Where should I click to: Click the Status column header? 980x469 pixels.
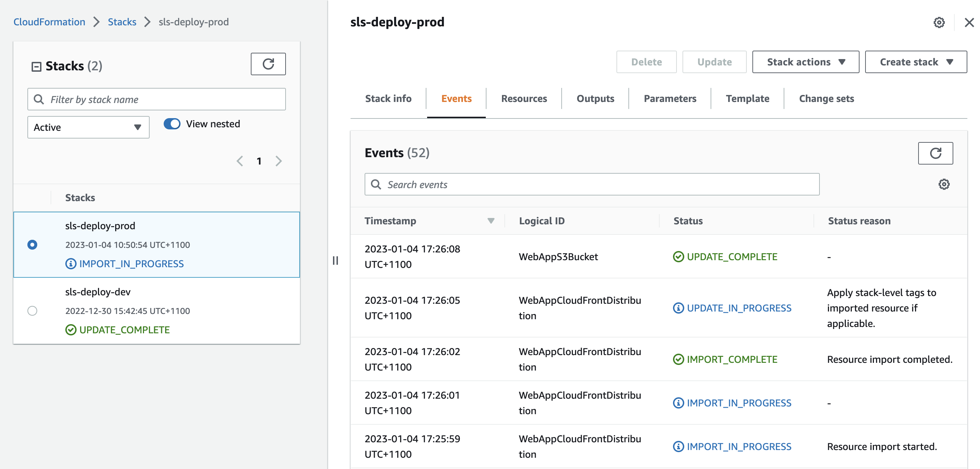coord(688,221)
